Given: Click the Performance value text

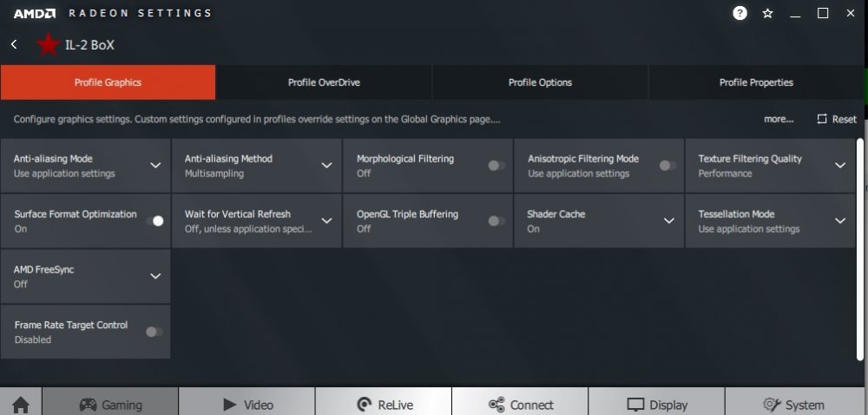Looking at the screenshot, I should 725,173.
